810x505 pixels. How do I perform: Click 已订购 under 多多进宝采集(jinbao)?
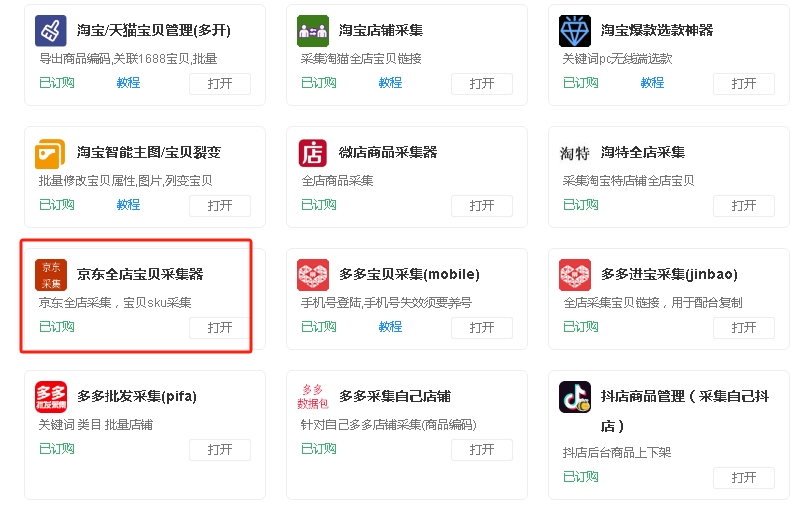pos(581,327)
